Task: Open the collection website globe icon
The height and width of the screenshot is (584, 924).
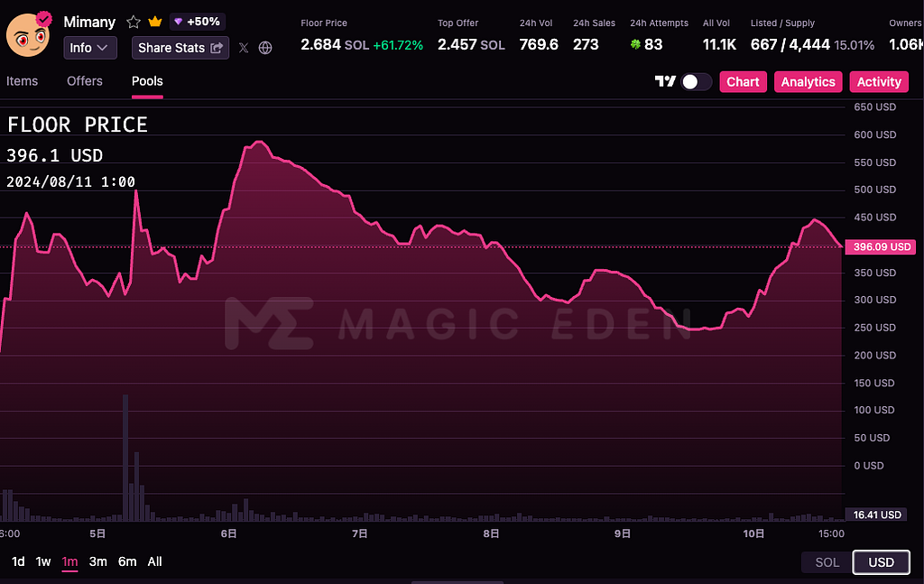Action: [x=265, y=48]
